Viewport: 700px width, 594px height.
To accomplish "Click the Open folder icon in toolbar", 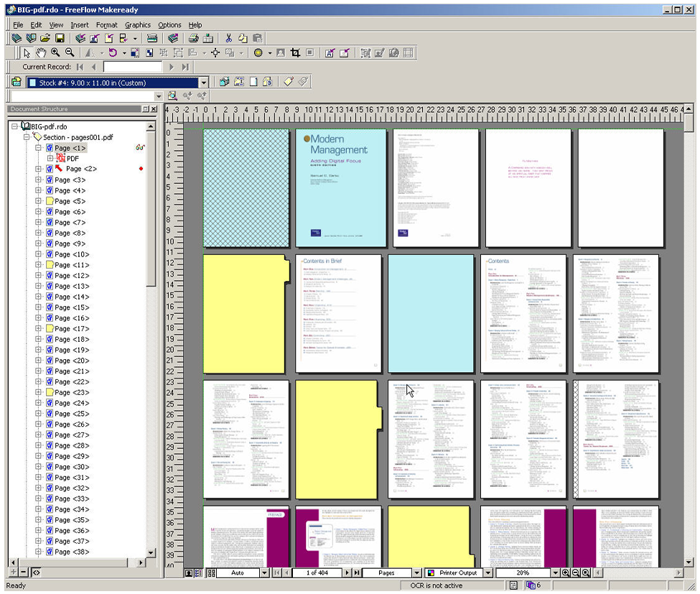I will [45, 38].
